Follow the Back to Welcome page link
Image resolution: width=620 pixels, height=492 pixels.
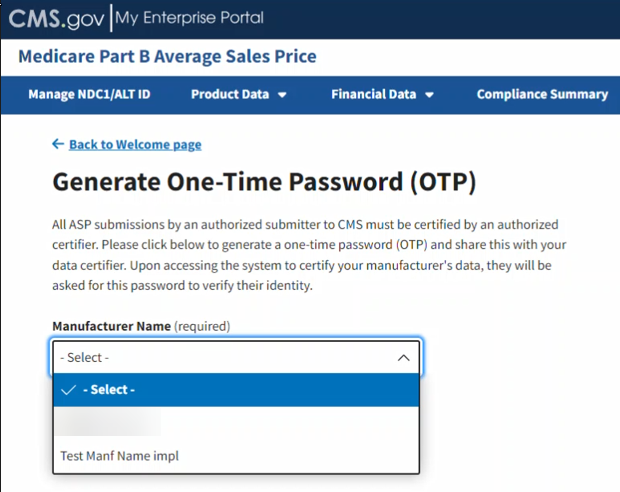click(135, 145)
